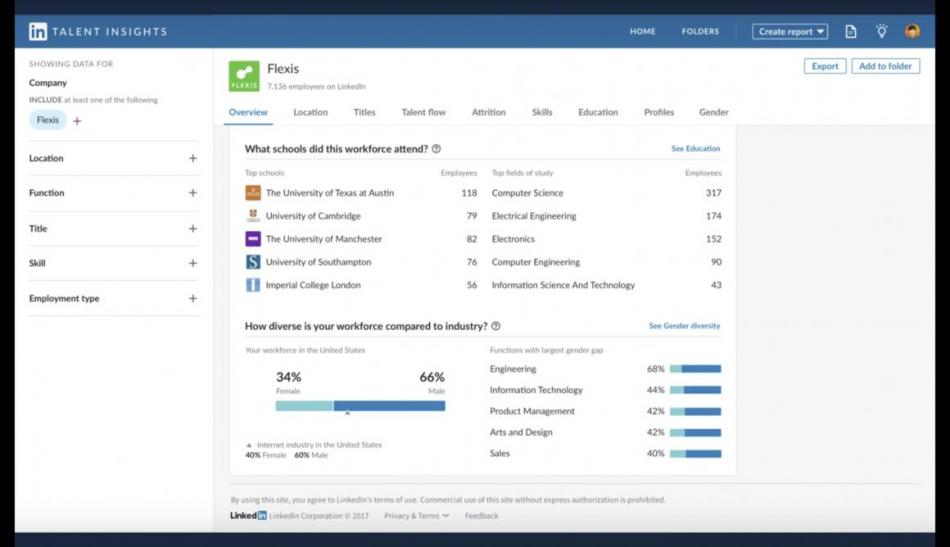Click the Flexis company logo
This screenshot has height=547, width=950.
pos(244,76)
